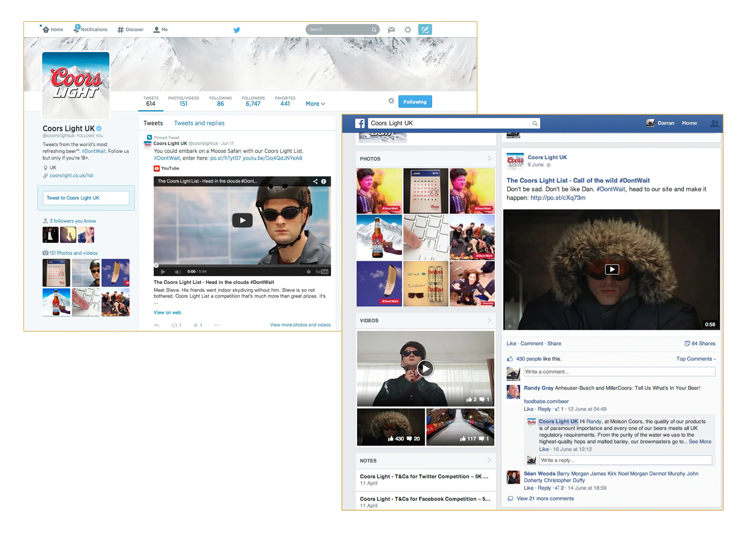Click Home in Facebook top bar
Viewport: 756px width, 535px height.
pyautogui.click(x=689, y=123)
